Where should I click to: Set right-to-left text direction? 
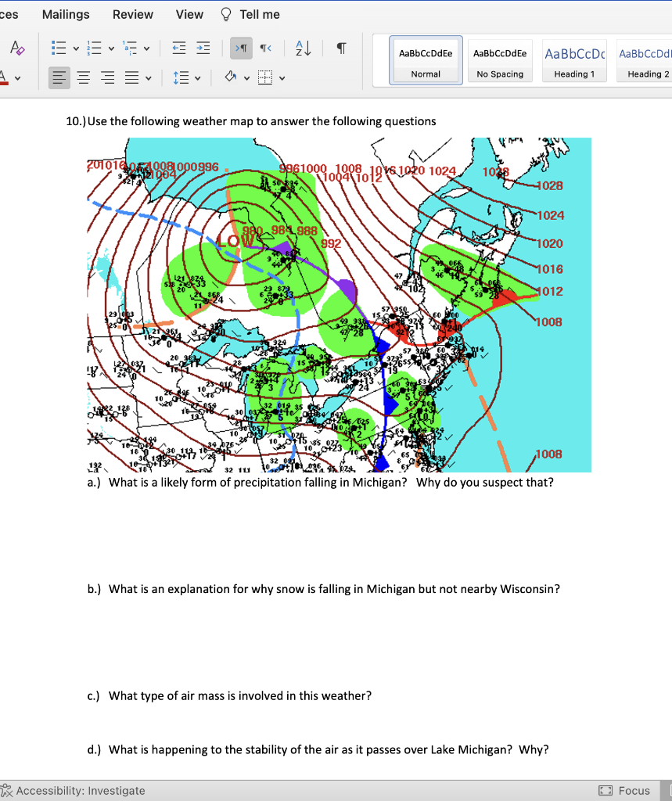click(265, 48)
